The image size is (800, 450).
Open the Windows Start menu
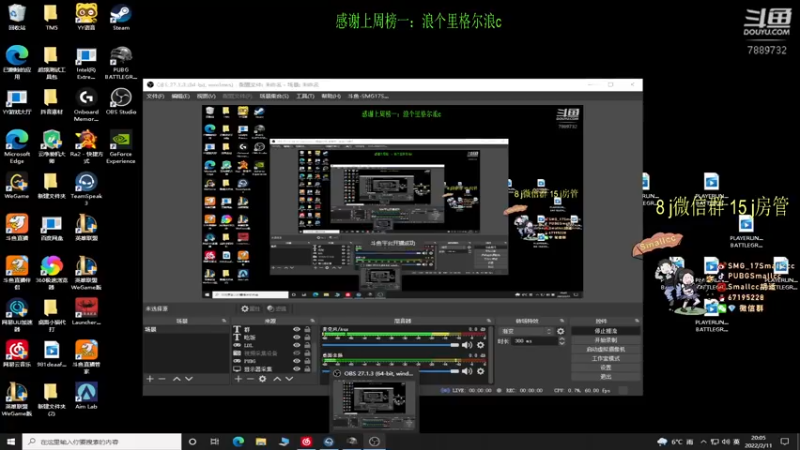click(x=11, y=441)
